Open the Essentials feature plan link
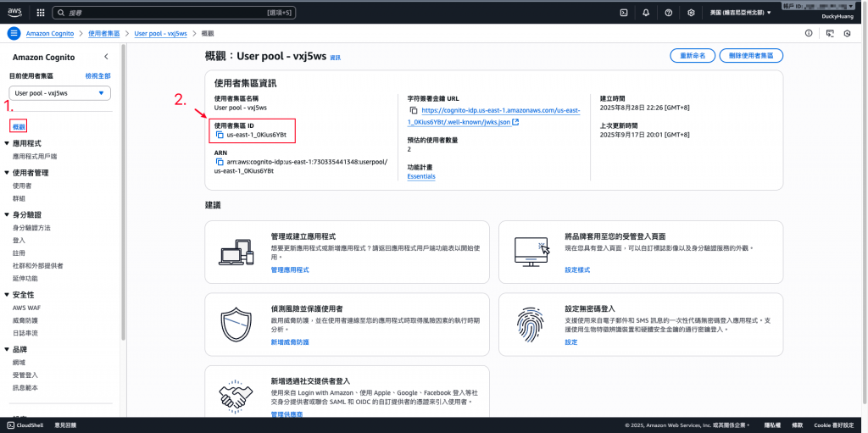This screenshot has height=433, width=868. (421, 176)
